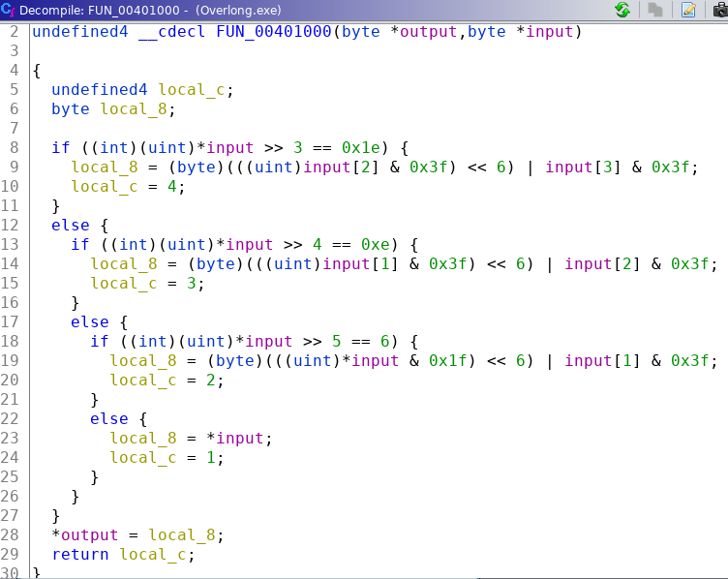Screen dimensions: 728x579
Task: Click input[2] on line 9
Action: pyautogui.click(x=341, y=168)
